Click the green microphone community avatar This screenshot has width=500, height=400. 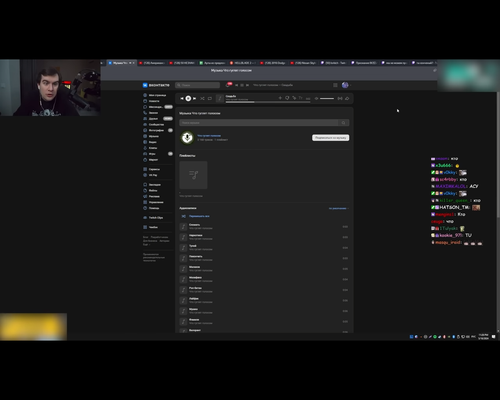187,137
